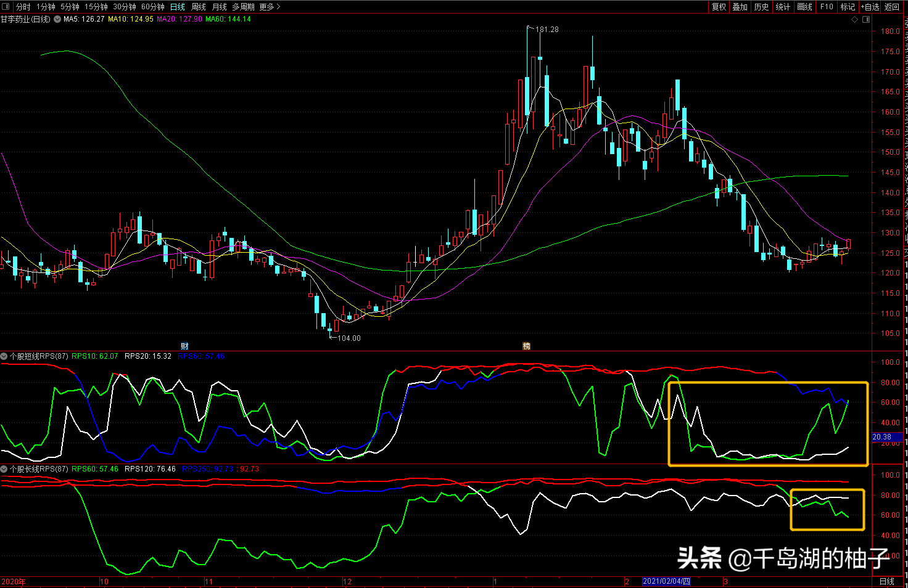This screenshot has height=588, width=908.
Task: Open the 统计 statistics button
Action: click(x=783, y=7)
